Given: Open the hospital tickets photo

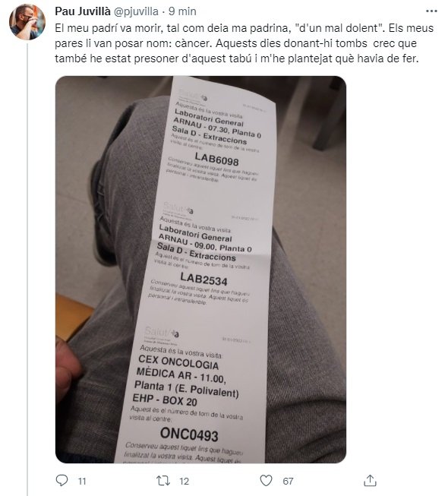Looking at the screenshot, I should (200, 270).
